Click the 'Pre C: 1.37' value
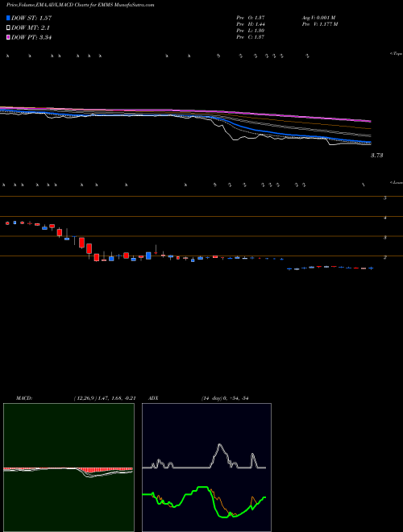403x532 pixels. [251, 37]
